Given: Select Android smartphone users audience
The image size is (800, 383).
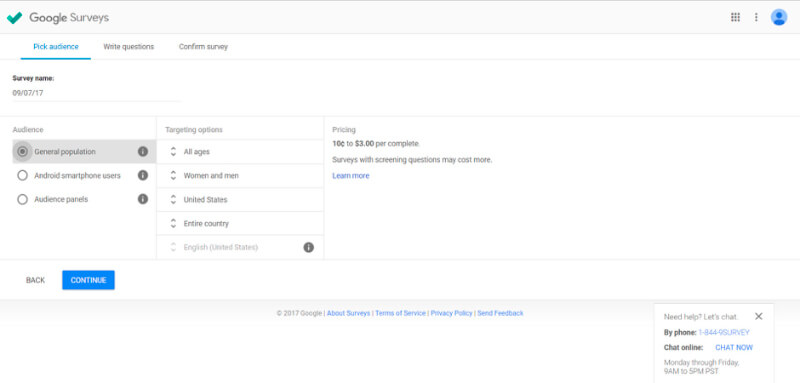Looking at the screenshot, I should [22, 175].
